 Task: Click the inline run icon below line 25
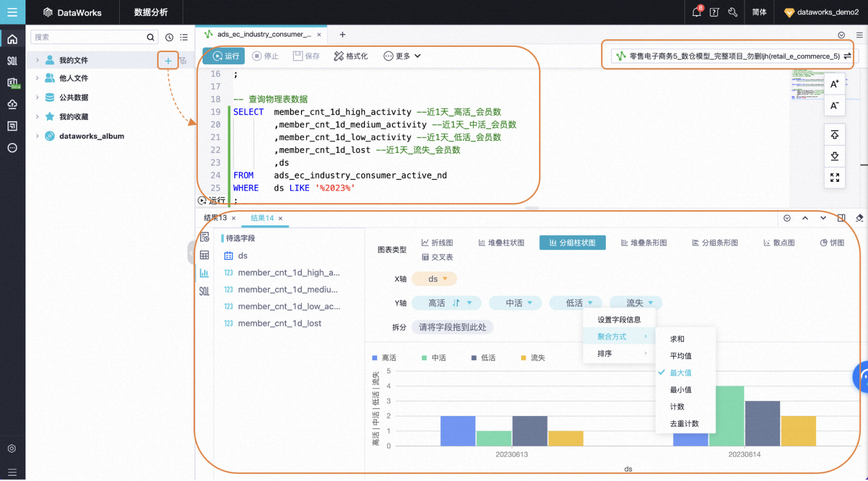[x=202, y=201]
